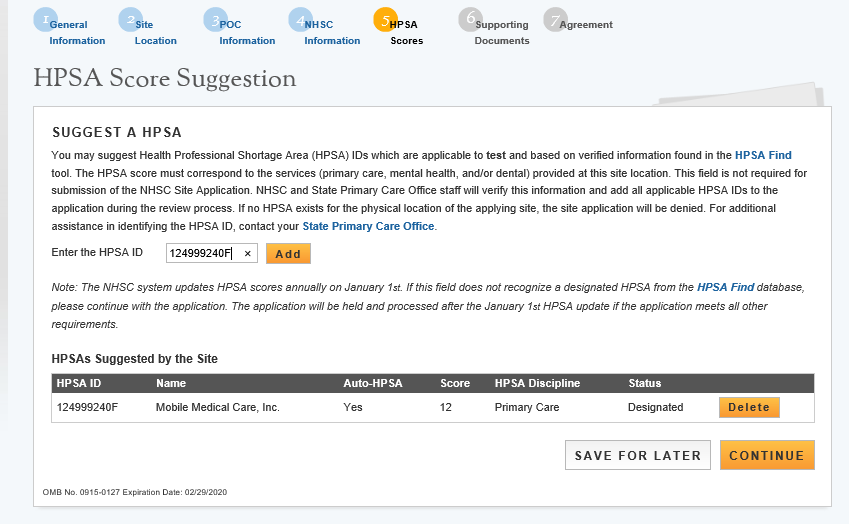This screenshot has width=849, height=524.
Task: Go to General Information tab
Action: pyautogui.click(x=77, y=33)
